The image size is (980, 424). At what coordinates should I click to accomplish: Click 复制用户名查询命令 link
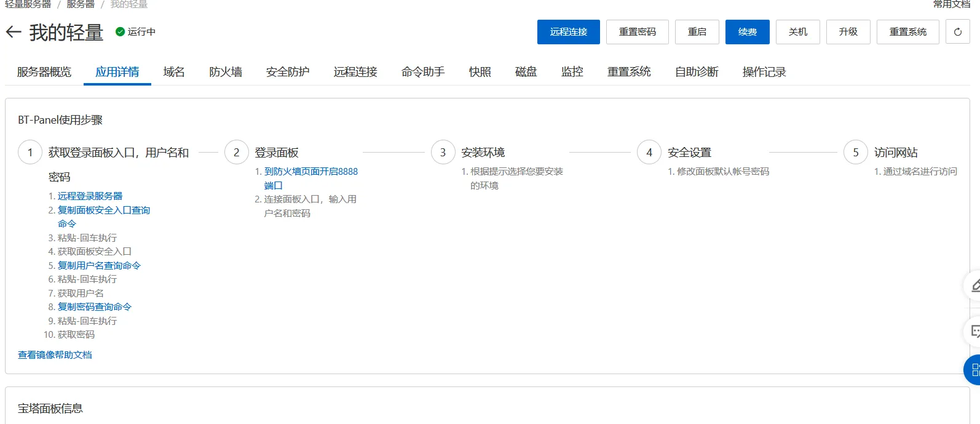point(99,266)
